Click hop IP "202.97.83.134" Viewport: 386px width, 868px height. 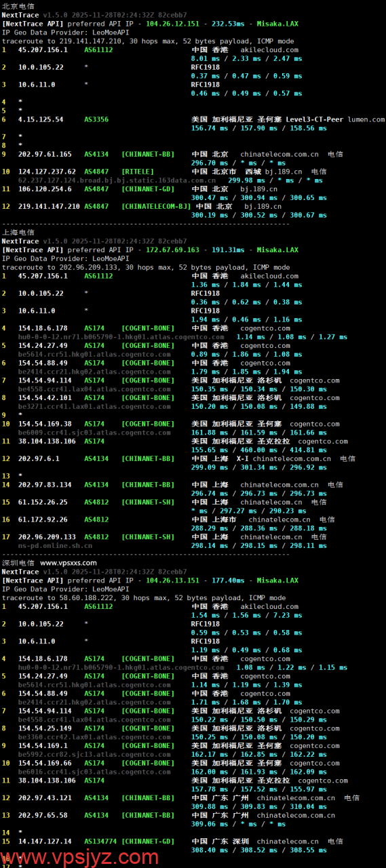45,485
